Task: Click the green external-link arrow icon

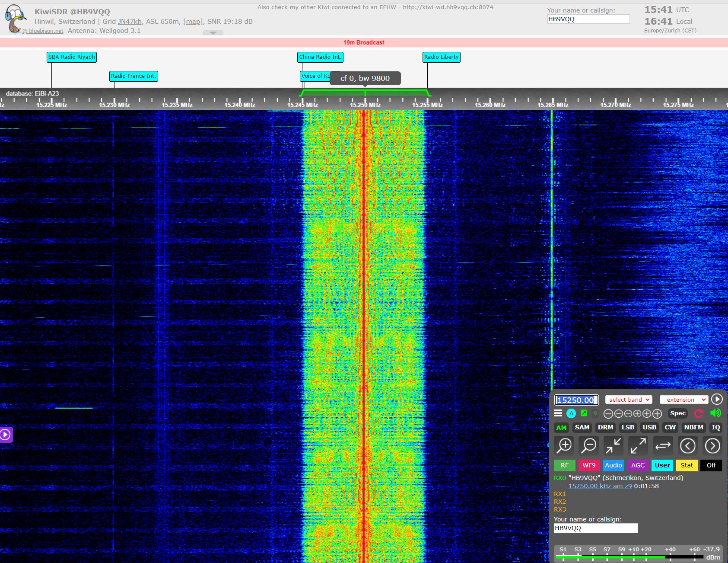Action: pyautogui.click(x=584, y=413)
